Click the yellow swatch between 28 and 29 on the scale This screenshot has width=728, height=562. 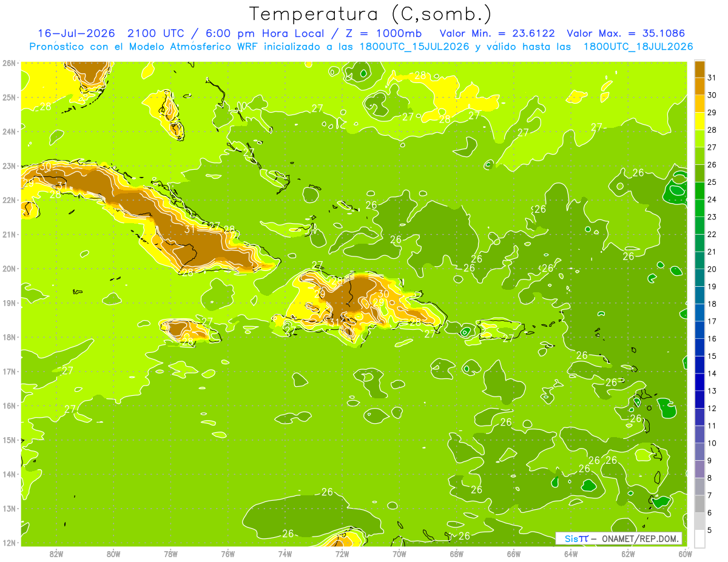[699, 121]
